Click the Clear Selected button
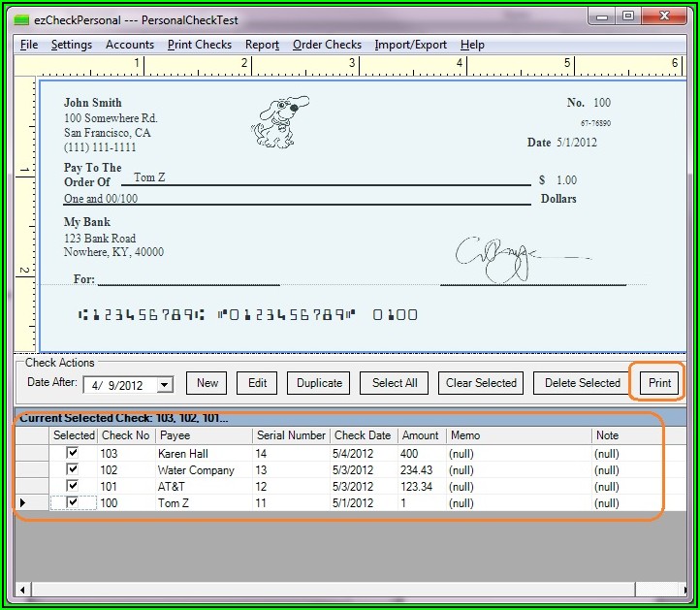Viewport: 700px width, 610px height. tap(481, 383)
